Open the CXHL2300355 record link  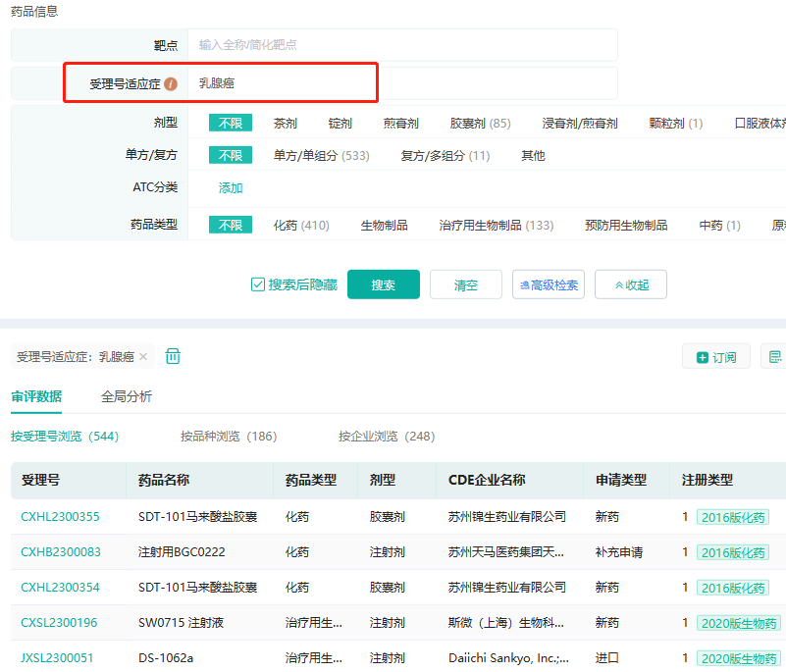coord(60,516)
